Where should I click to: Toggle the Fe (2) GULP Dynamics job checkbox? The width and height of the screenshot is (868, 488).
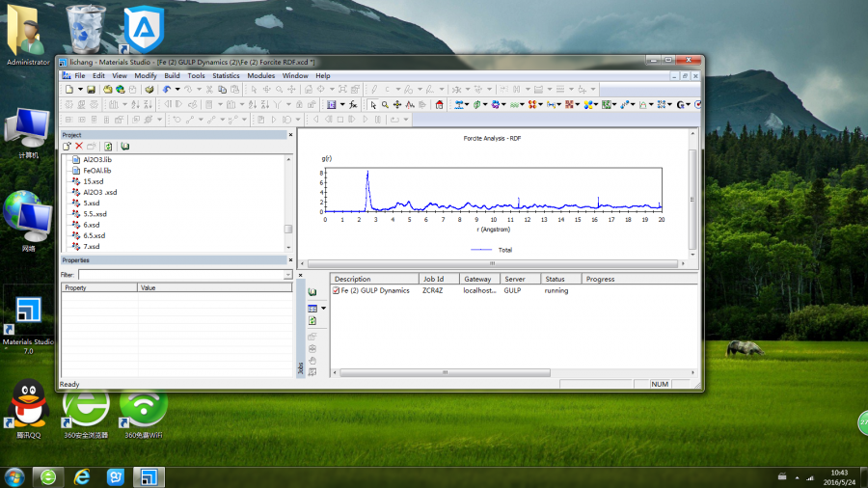click(x=336, y=290)
